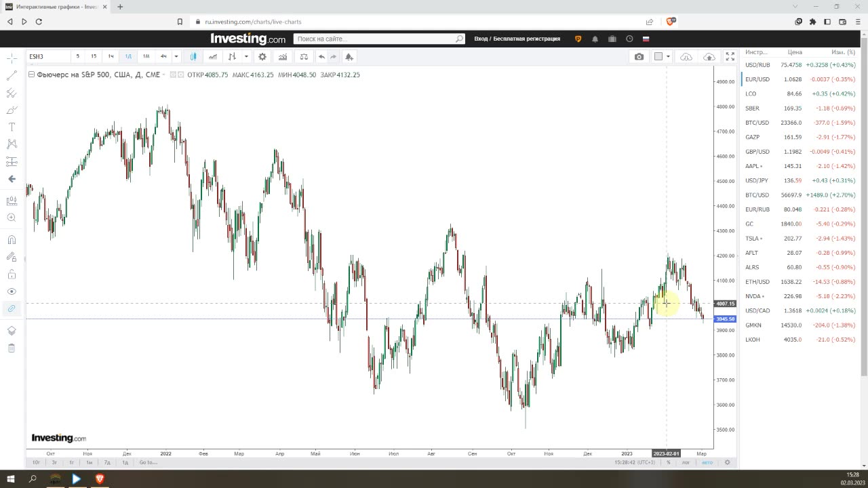Select the 1Д daily interval
The width and height of the screenshot is (868, 488).
pos(128,57)
